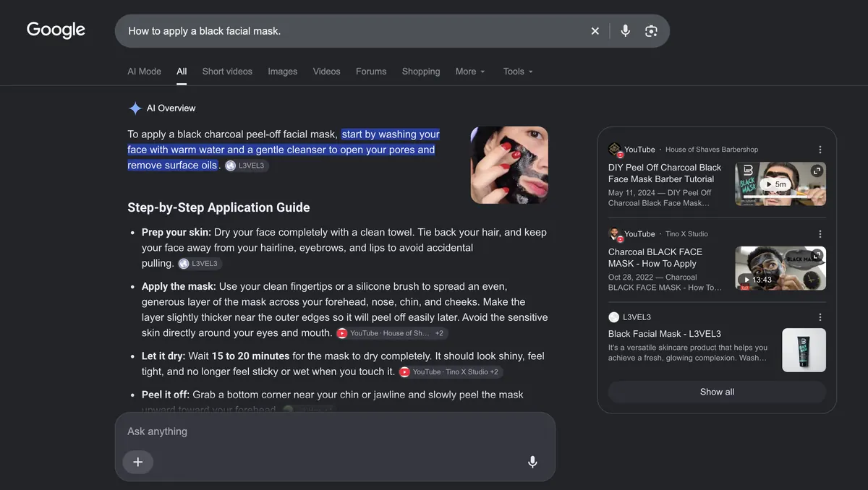Switch to Forums tab
This screenshot has height=490, width=868.
(371, 72)
